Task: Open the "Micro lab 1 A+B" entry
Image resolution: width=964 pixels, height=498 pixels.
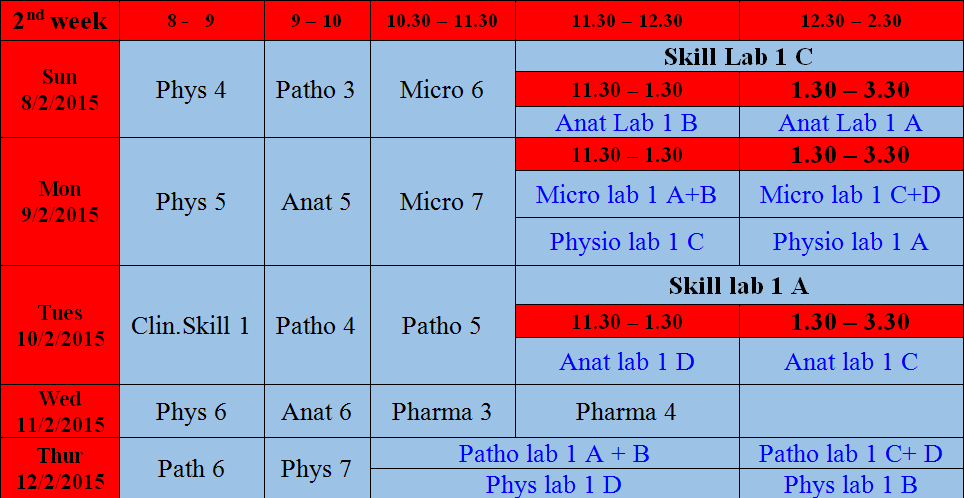Action: 627,195
